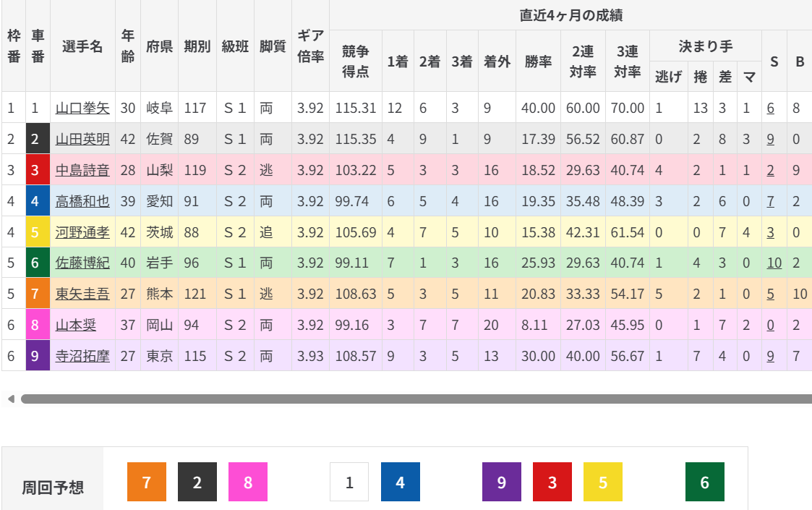Click the 高橋和也 name link
The image size is (812, 510).
82,201
